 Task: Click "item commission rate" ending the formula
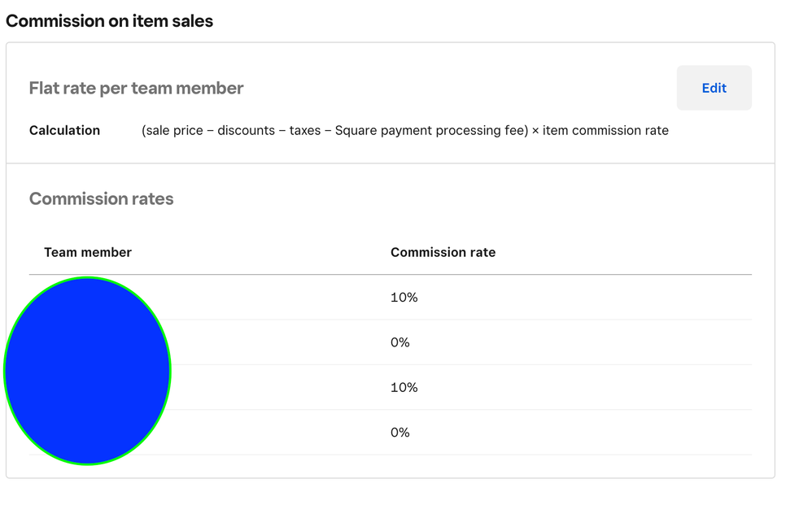pos(605,130)
